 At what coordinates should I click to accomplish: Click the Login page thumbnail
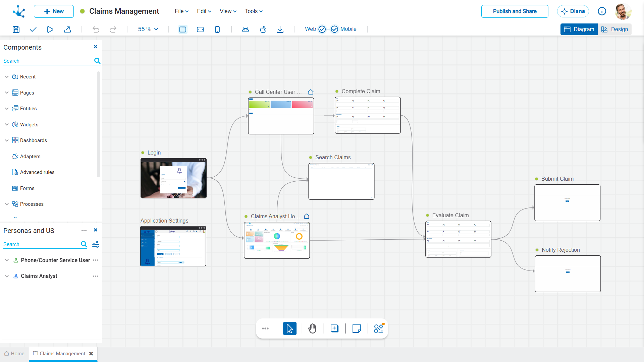173,178
